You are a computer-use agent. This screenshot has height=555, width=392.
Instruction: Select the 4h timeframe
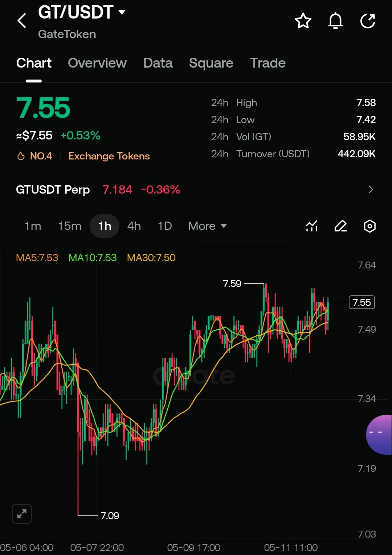tap(134, 226)
